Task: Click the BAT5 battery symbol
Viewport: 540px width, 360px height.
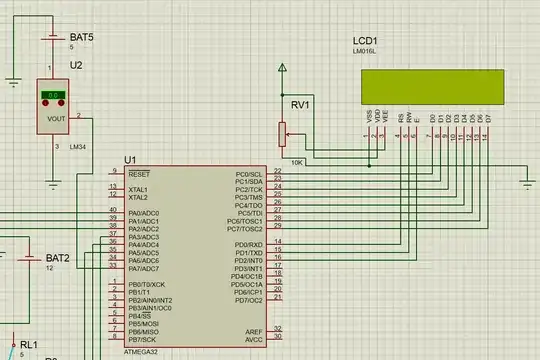Action: [x=53, y=38]
